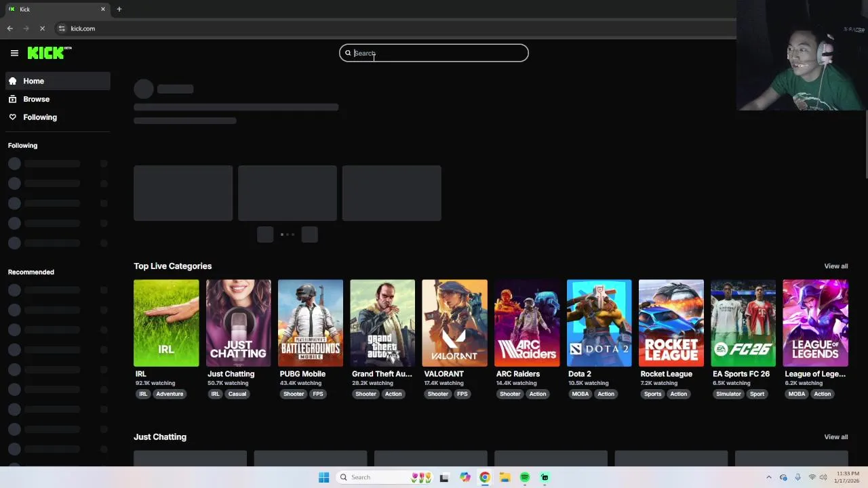Open the Dota 2 category thumbnail
This screenshot has width=868, height=488.
(599, 323)
